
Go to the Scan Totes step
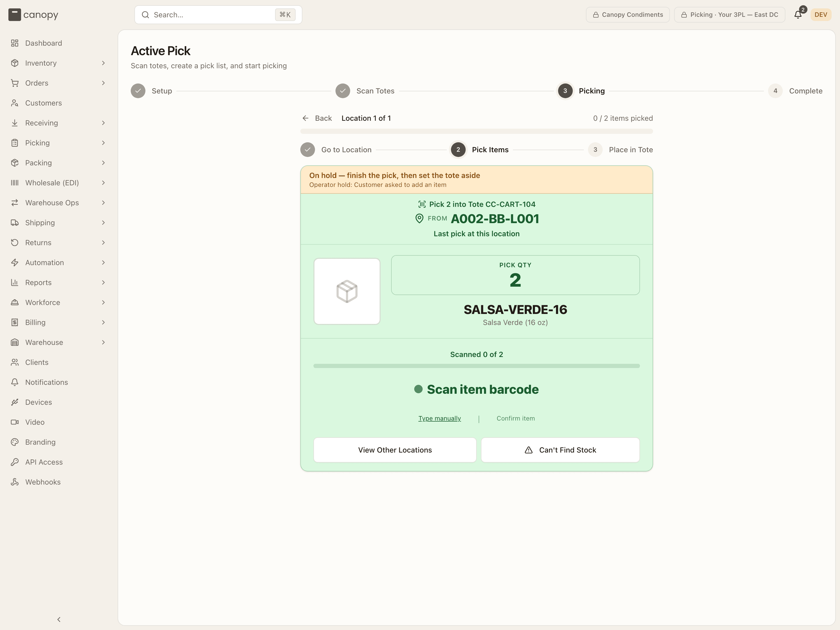(x=365, y=91)
